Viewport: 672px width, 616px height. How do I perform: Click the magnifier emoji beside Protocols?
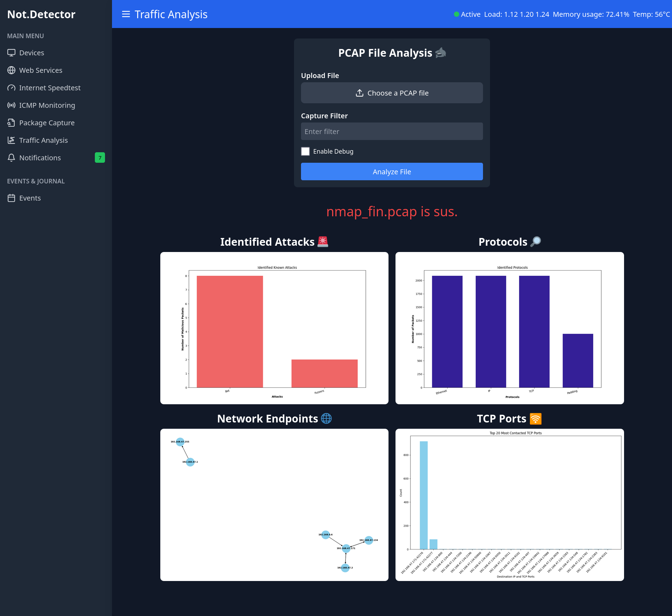click(535, 241)
